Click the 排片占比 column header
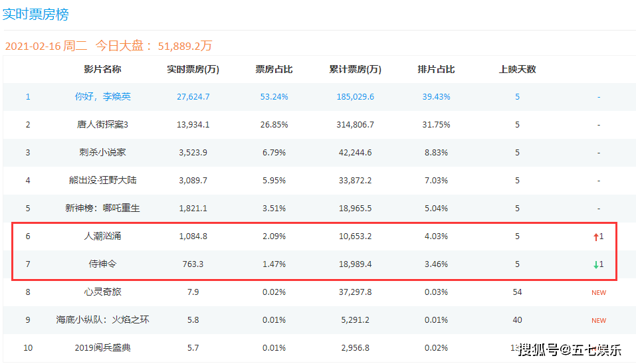The height and width of the screenshot is (364, 636). point(436,69)
